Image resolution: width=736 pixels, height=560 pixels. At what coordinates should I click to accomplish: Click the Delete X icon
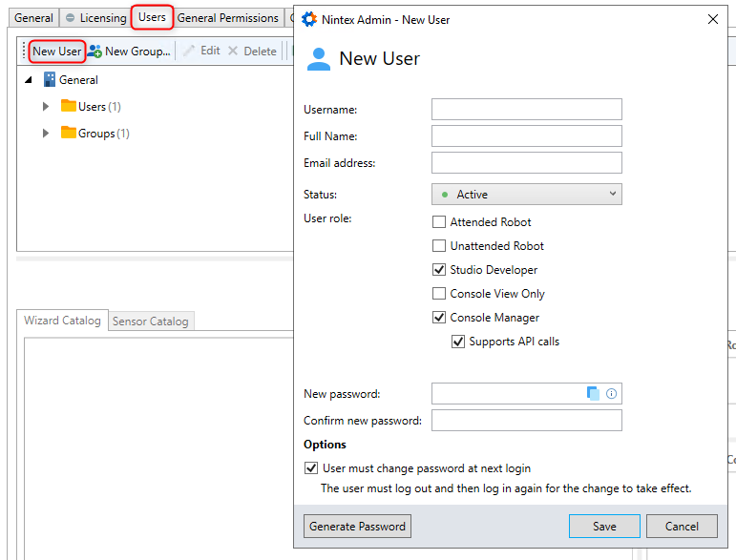[x=233, y=51]
